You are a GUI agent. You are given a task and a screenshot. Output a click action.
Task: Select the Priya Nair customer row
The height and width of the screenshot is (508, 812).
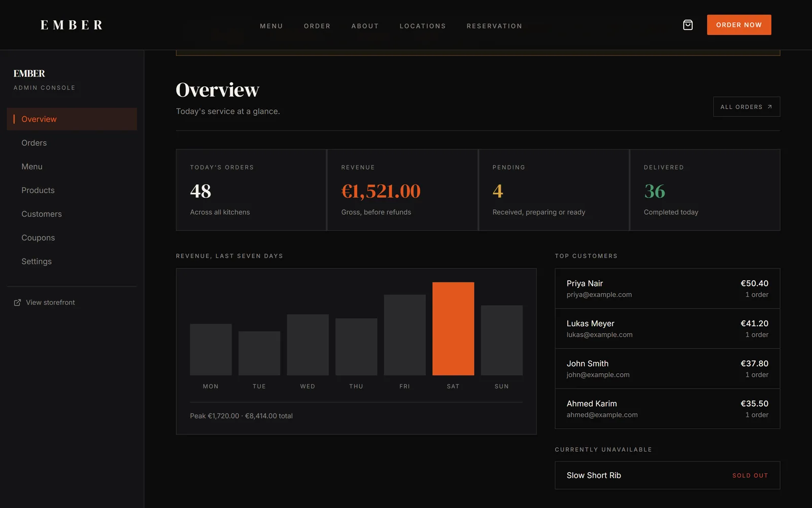click(667, 289)
